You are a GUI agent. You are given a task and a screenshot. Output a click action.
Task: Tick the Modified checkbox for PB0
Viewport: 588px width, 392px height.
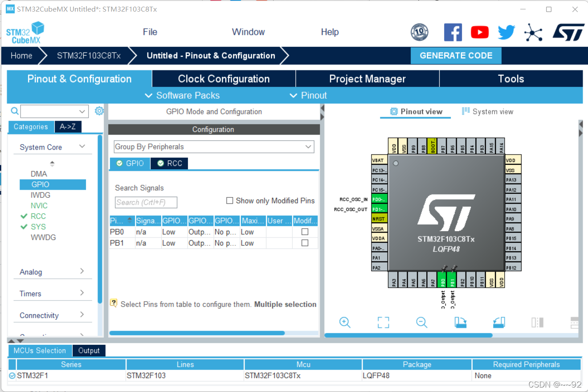pos(305,232)
